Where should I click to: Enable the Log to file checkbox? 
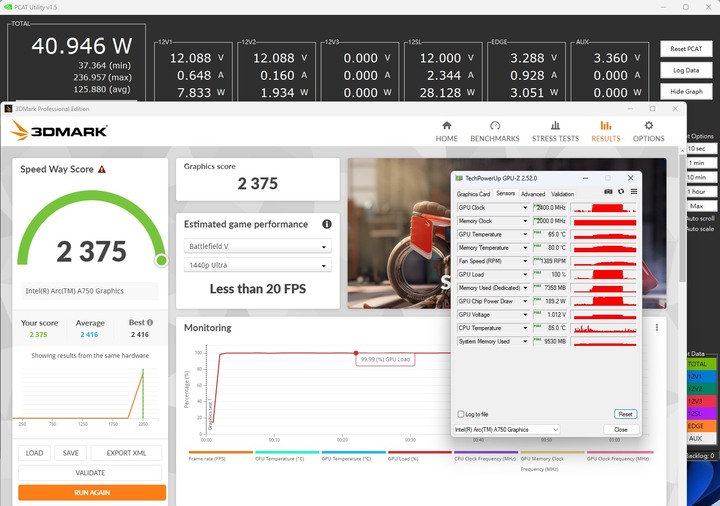pyautogui.click(x=461, y=414)
